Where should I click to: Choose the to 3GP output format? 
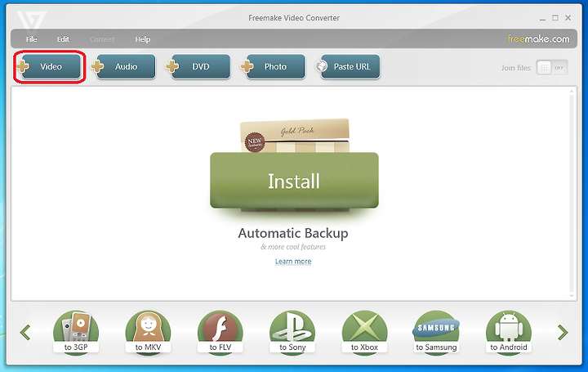pyautogui.click(x=76, y=333)
